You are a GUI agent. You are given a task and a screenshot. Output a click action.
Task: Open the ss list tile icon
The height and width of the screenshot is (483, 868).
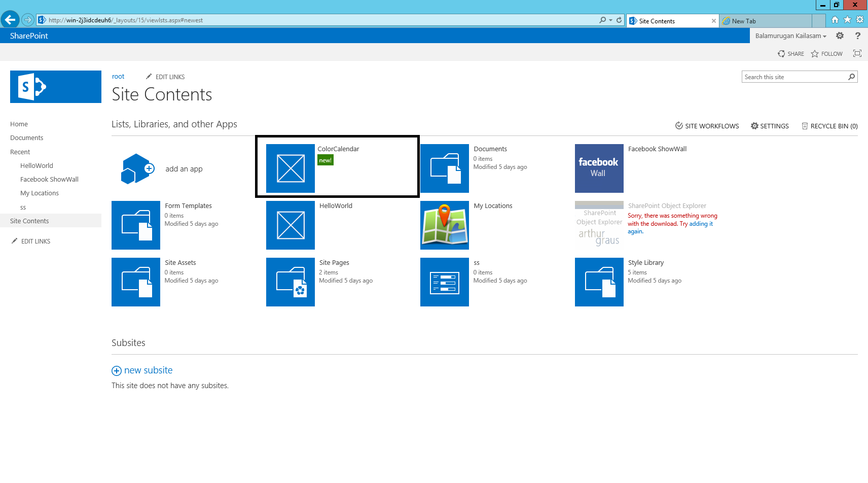[445, 282]
